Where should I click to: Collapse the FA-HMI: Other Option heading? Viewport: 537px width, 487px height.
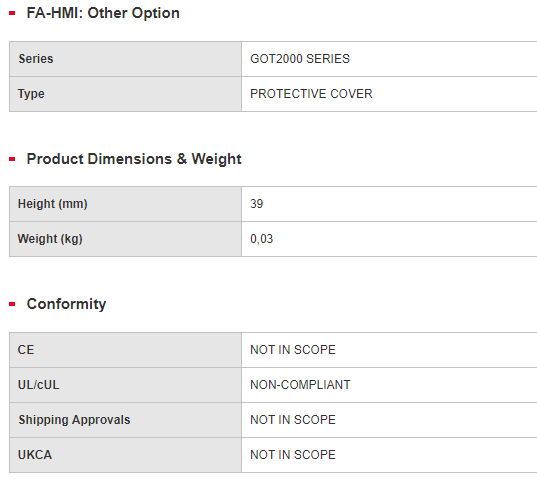pyautogui.click(x=103, y=13)
